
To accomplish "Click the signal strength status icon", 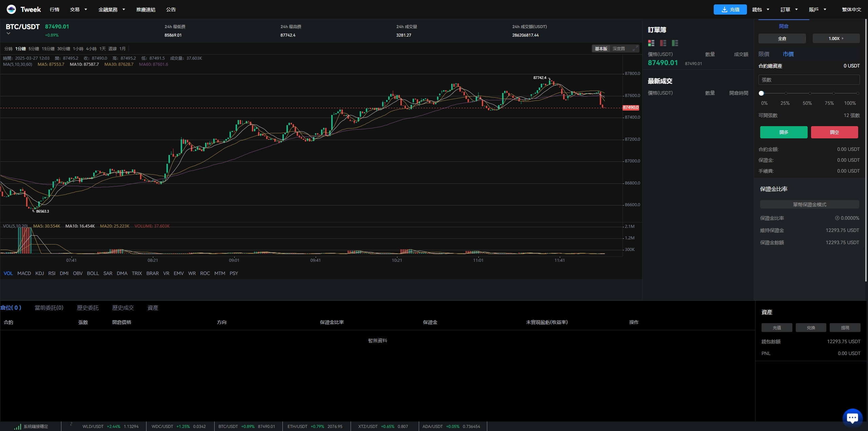I will (18, 427).
